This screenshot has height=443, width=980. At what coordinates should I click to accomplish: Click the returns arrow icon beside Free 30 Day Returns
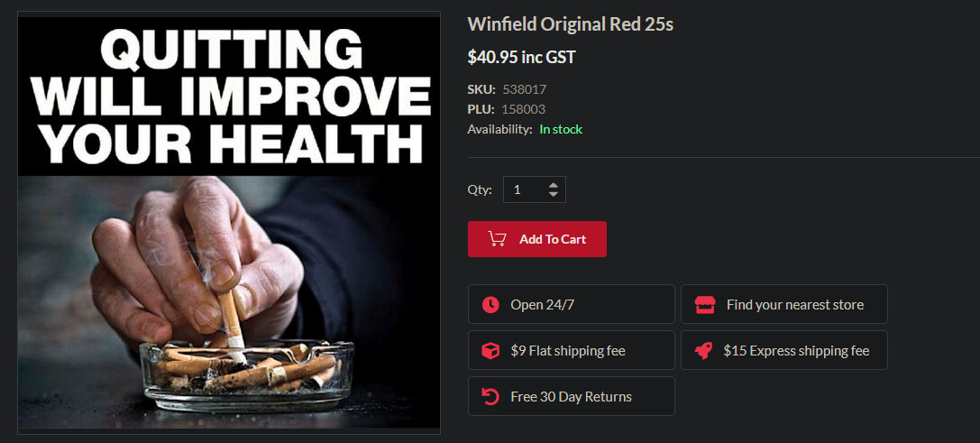coord(490,396)
